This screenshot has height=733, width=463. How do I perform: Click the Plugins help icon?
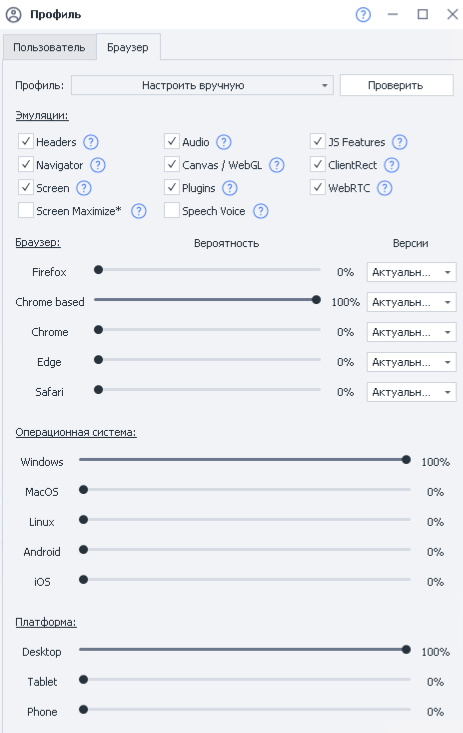230,188
